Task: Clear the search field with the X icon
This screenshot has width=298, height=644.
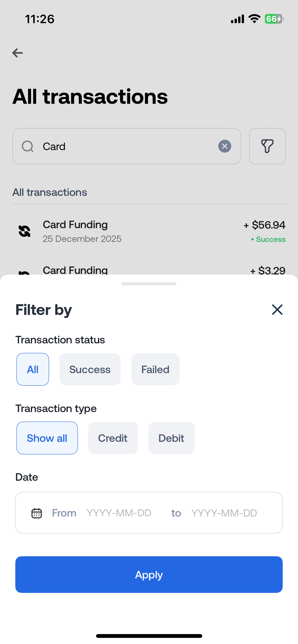Action: [225, 146]
